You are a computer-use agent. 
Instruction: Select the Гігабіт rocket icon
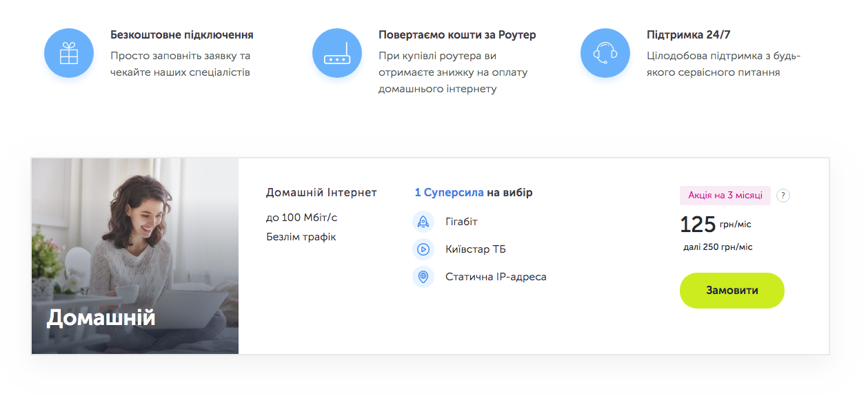pyautogui.click(x=423, y=222)
